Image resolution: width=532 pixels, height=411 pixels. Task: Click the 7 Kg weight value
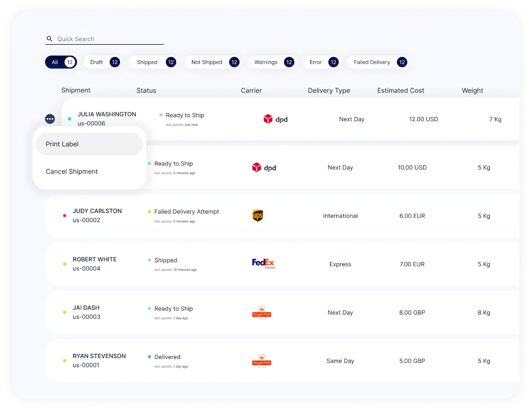point(495,119)
